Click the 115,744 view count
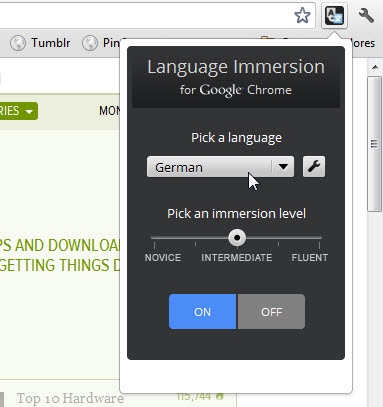383x407 pixels. click(x=194, y=396)
